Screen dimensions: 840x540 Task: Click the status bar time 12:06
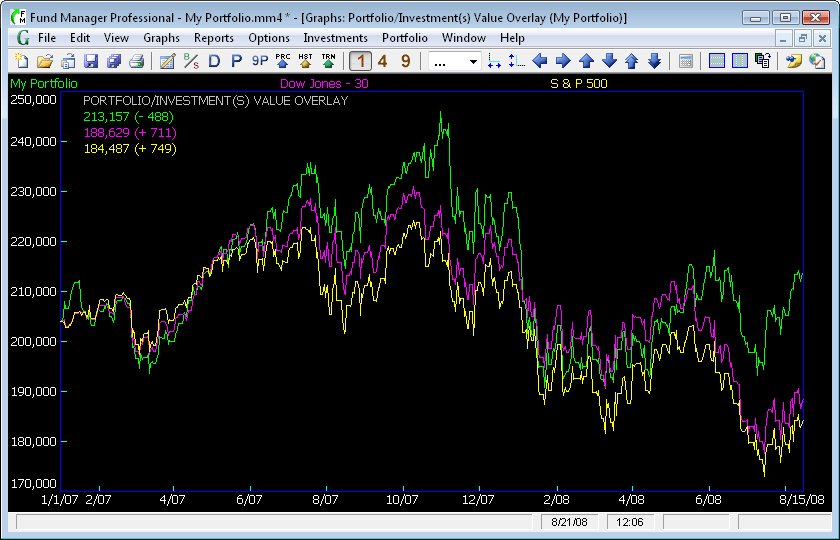point(630,522)
